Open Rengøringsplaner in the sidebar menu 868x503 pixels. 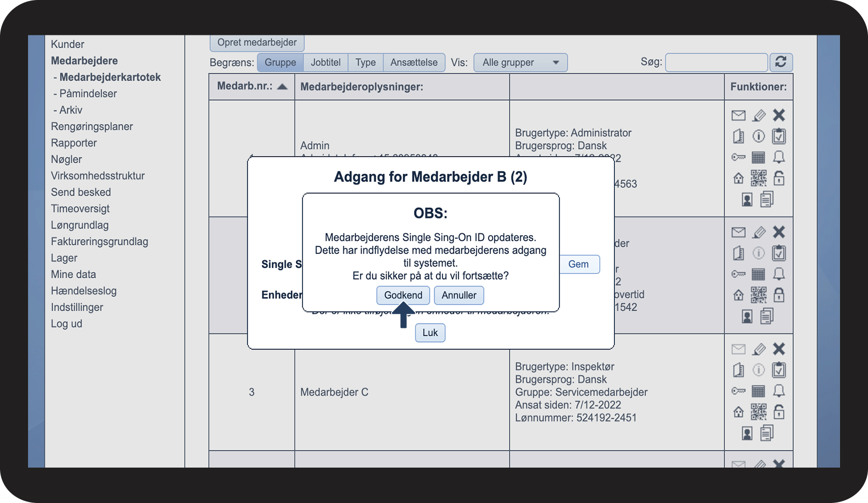click(x=92, y=126)
